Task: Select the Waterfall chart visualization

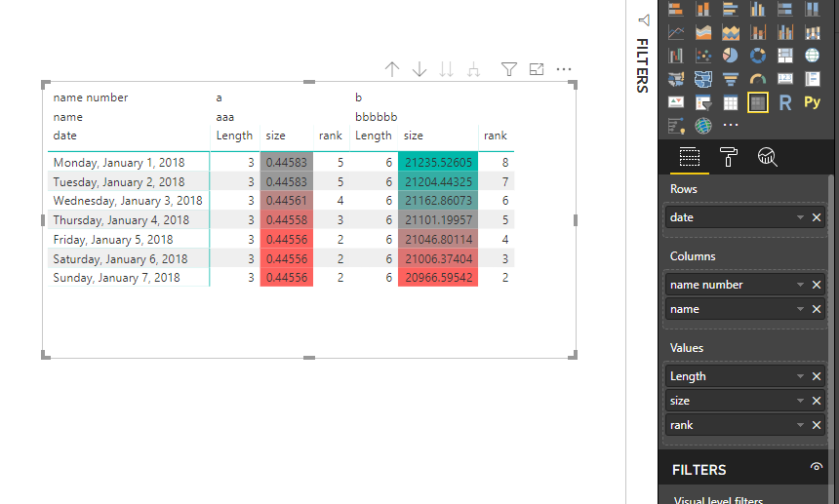Action: [x=676, y=56]
